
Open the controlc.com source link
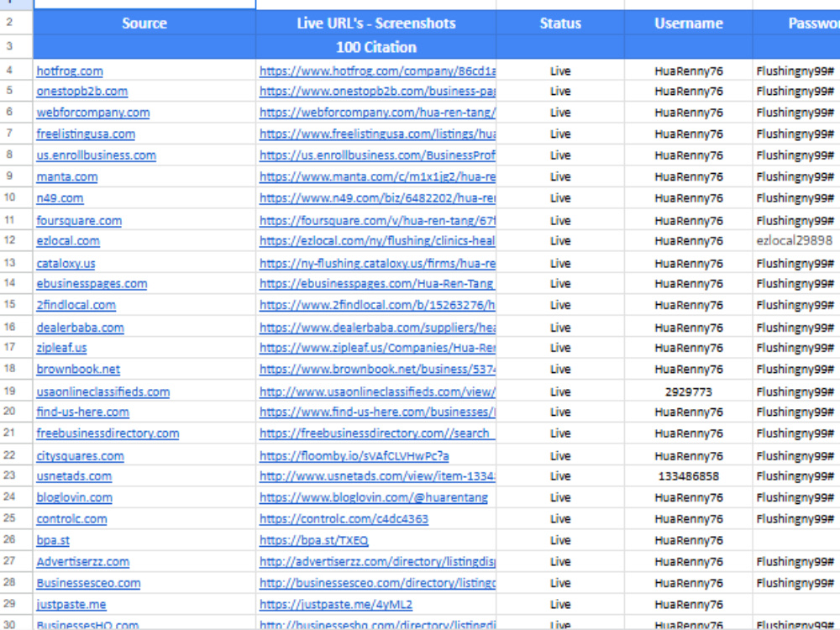point(71,520)
